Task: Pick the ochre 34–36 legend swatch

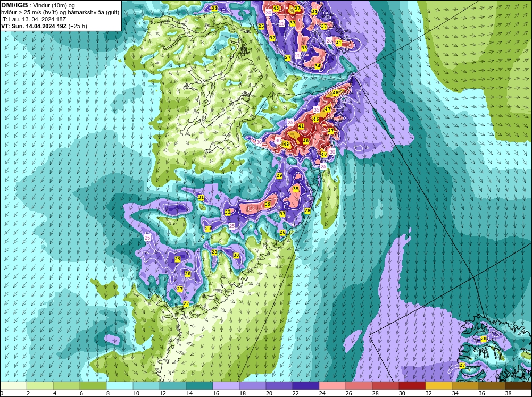Action: pos(465,386)
